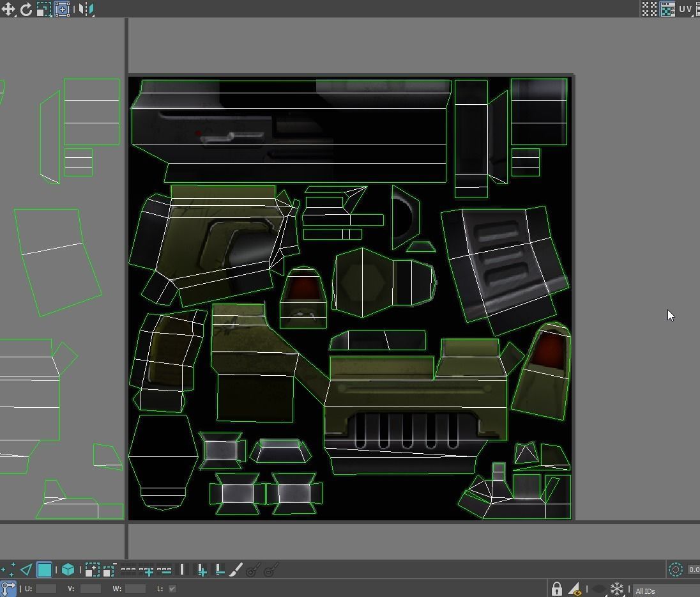Toggle Select by Element cube icon
This screenshot has width=700, height=597.
[68, 570]
